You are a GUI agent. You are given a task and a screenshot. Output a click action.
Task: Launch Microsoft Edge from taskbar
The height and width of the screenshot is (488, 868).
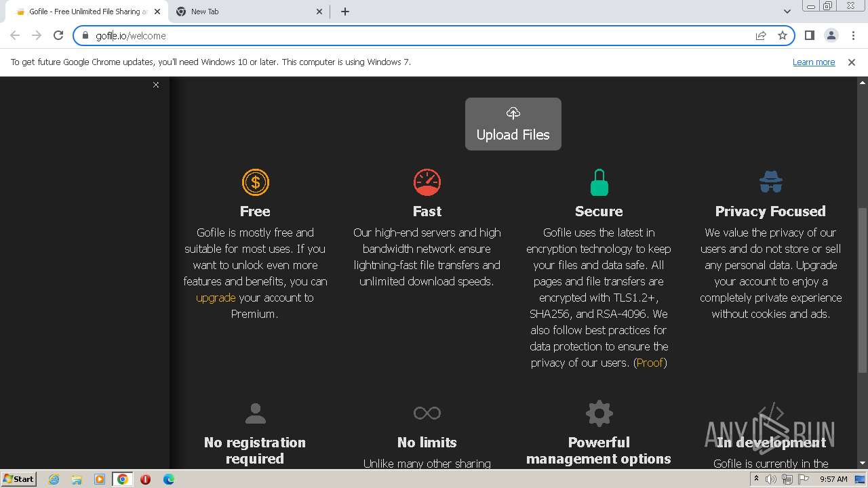click(169, 479)
